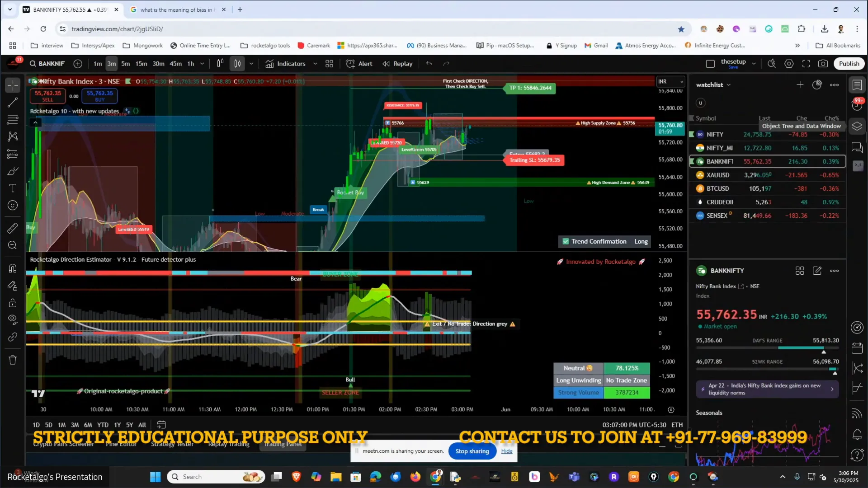
Task: Open layout setup square icon
Action: point(710,64)
